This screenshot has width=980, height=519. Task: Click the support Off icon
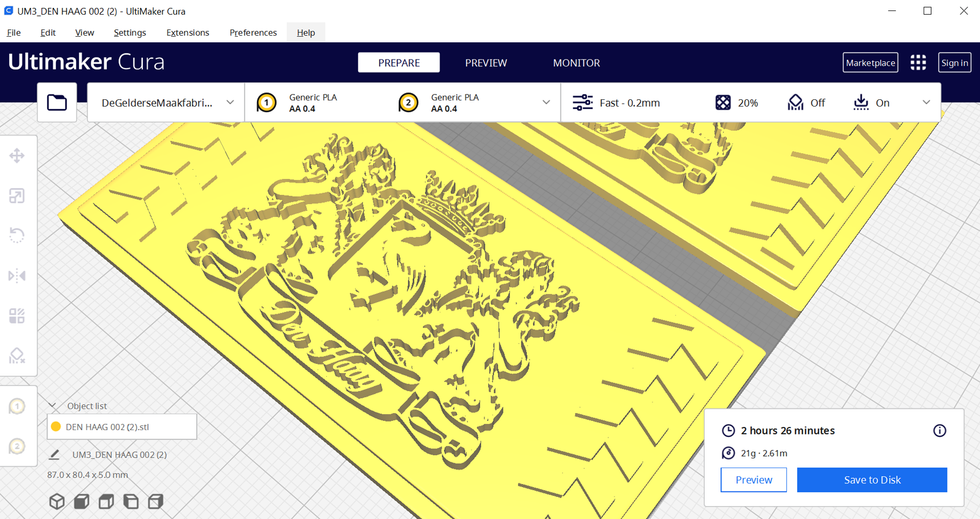[795, 102]
